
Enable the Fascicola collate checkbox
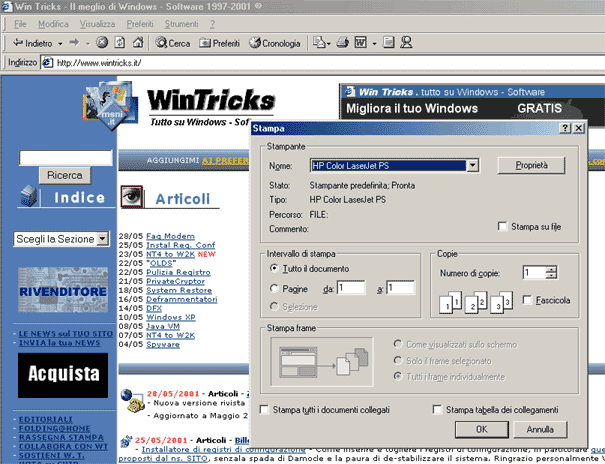(527, 300)
